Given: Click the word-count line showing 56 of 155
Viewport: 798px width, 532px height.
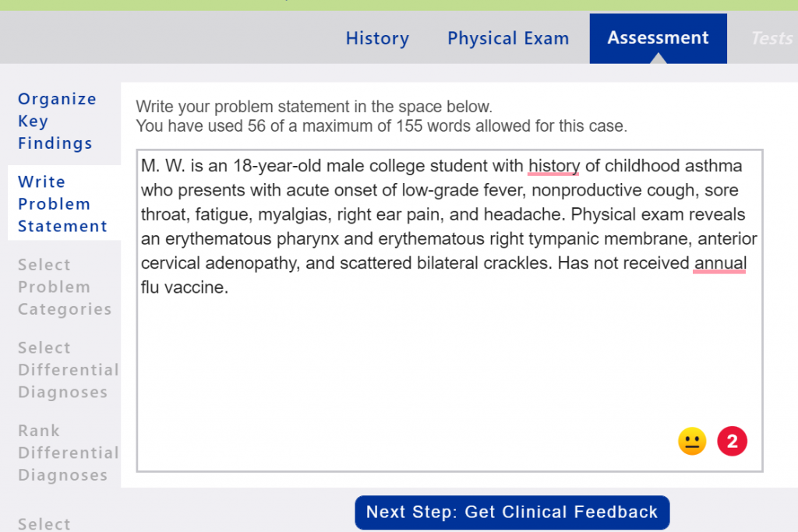Looking at the screenshot, I should coord(381,126).
